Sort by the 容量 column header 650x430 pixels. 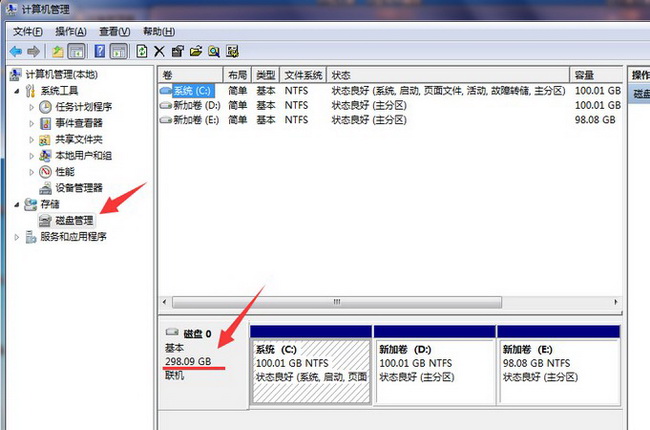click(596, 75)
